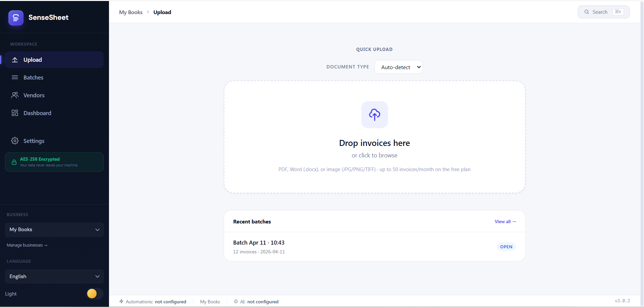Open the English language dropdown
The width and height of the screenshot is (644, 307).
(x=54, y=276)
